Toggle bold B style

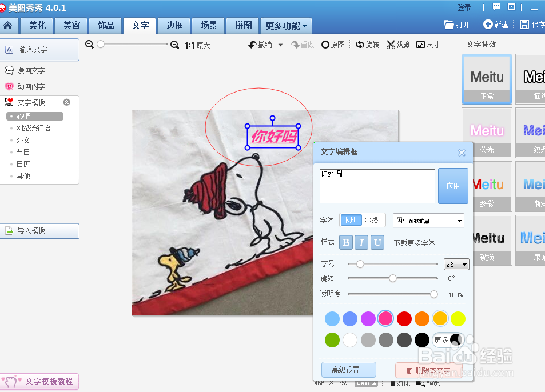pos(346,242)
